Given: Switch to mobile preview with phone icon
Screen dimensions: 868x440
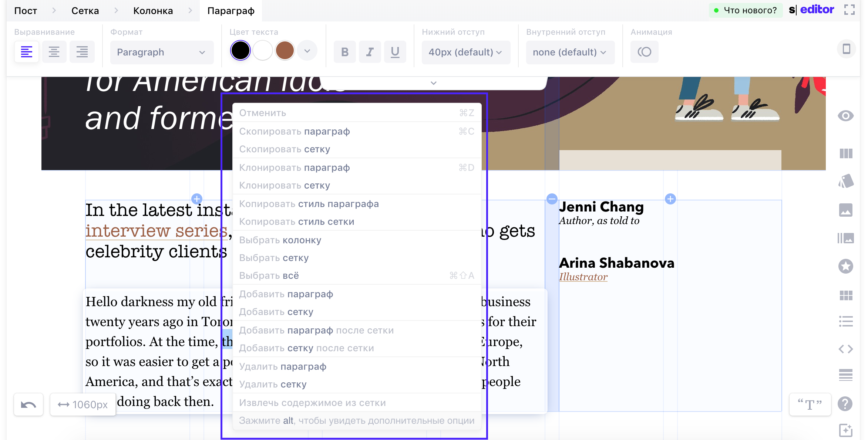Looking at the screenshot, I should [846, 48].
